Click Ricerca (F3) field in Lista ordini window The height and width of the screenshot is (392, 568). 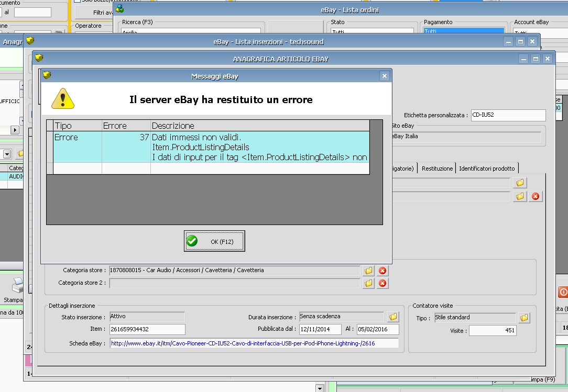pos(191,31)
